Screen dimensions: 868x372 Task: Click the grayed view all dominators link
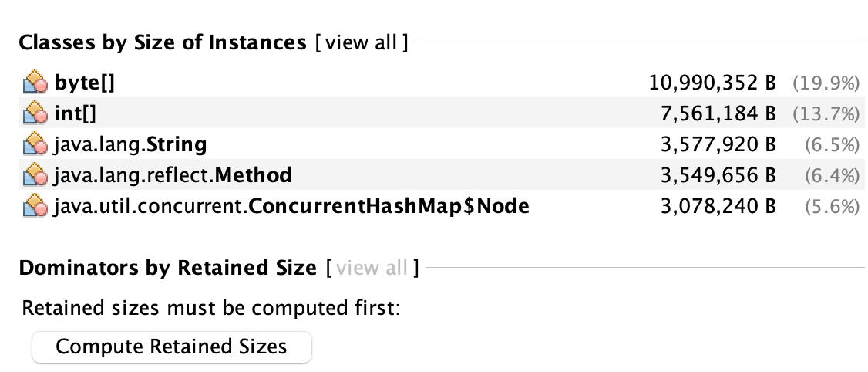[372, 268]
